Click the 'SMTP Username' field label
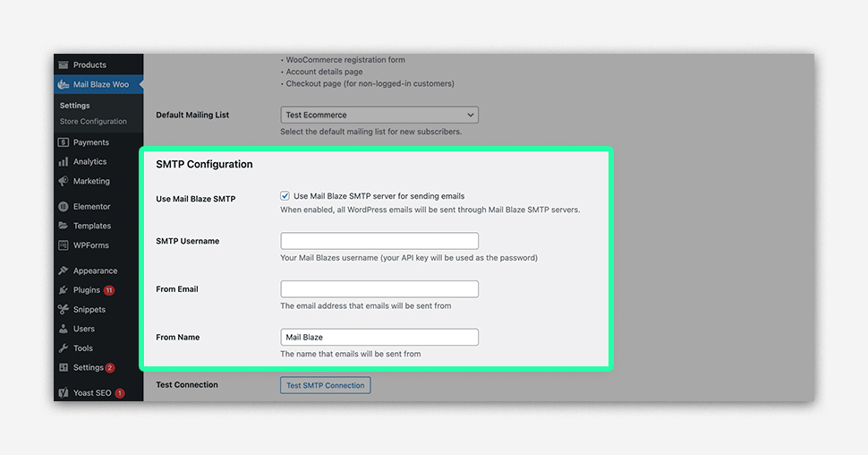 pyautogui.click(x=188, y=241)
